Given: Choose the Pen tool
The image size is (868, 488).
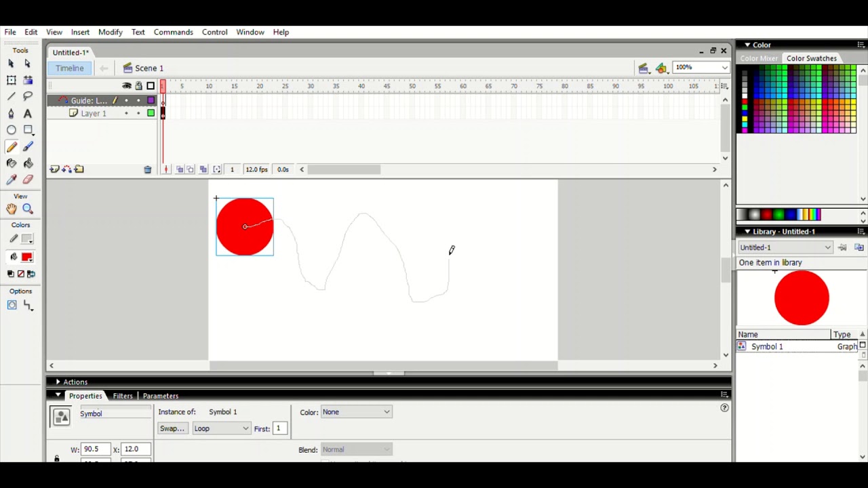Looking at the screenshot, I should coord(11,113).
